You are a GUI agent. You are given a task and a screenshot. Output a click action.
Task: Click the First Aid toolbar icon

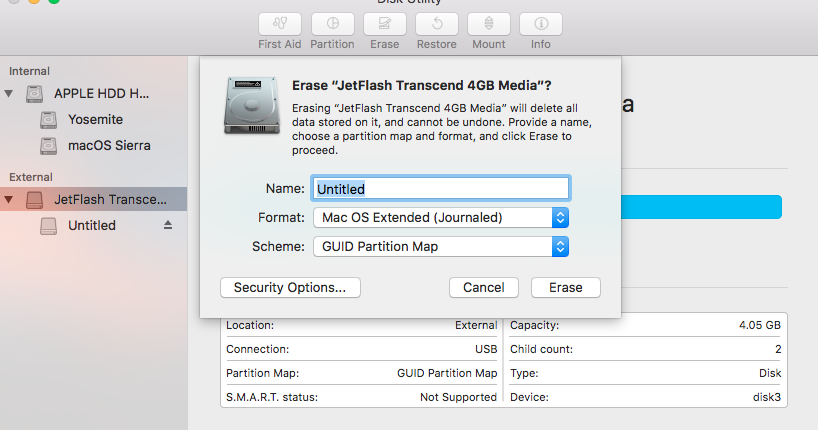(x=280, y=24)
